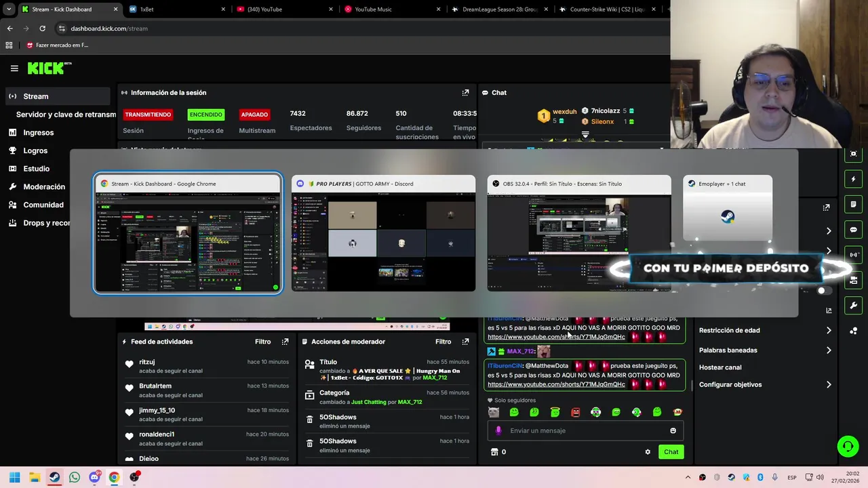Open the chat bubble panel icon

tap(854, 230)
